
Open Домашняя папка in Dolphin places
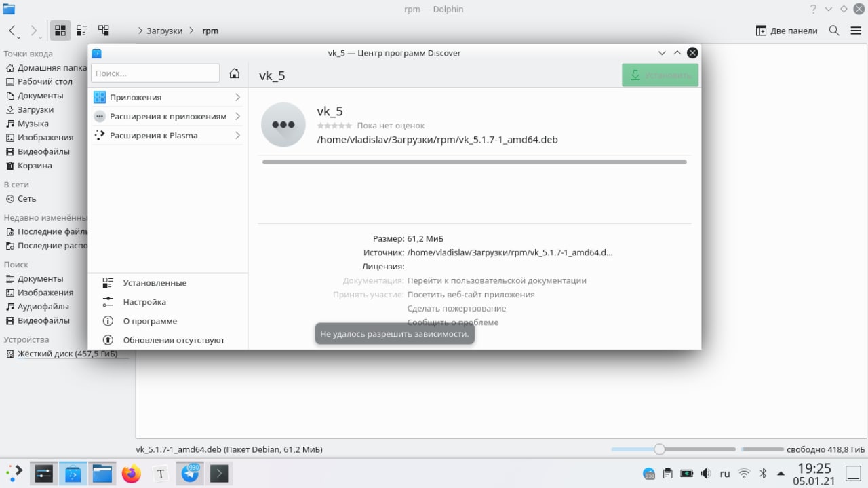[x=46, y=67]
